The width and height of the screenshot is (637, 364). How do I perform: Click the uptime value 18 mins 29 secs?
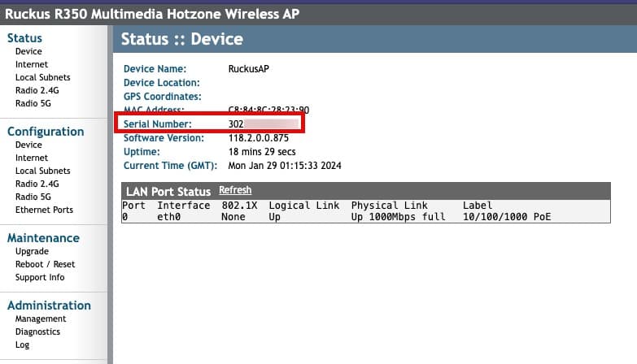click(262, 152)
